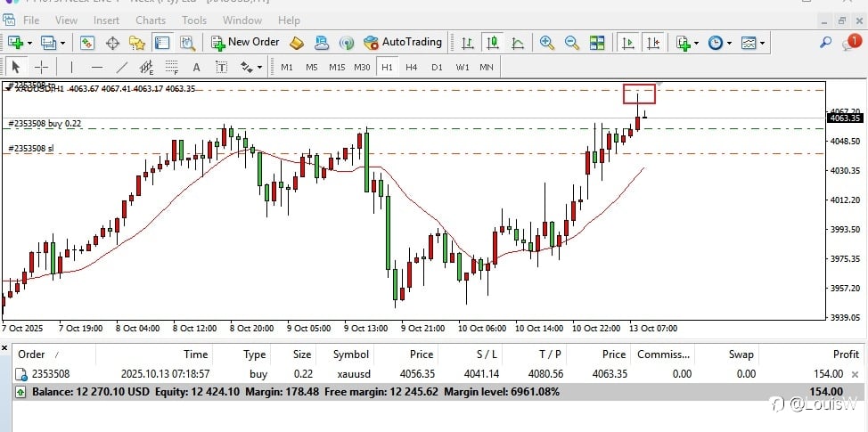The image size is (868, 432).
Task: Select the Equidistant Channel tool
Action: point(146,68)
